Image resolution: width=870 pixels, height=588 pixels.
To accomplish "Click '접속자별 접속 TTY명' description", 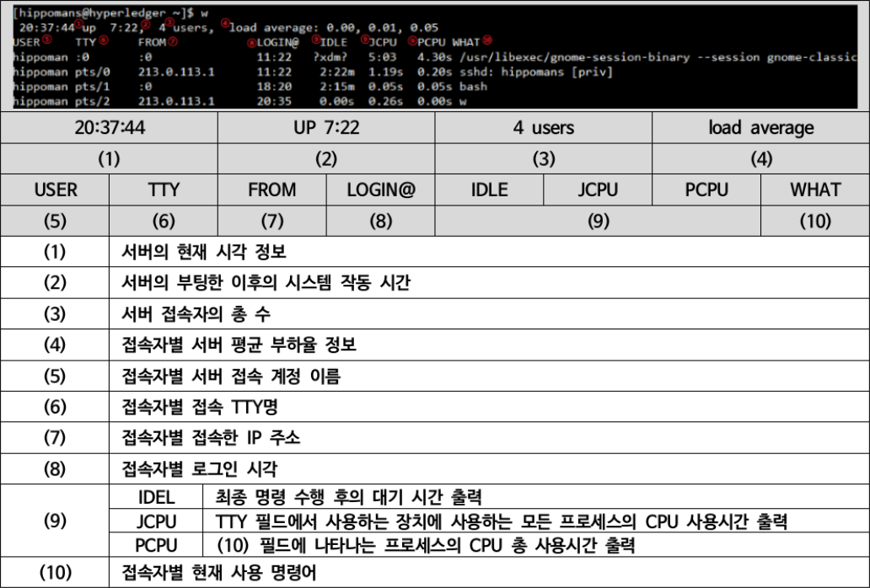I will coord(200,408).
